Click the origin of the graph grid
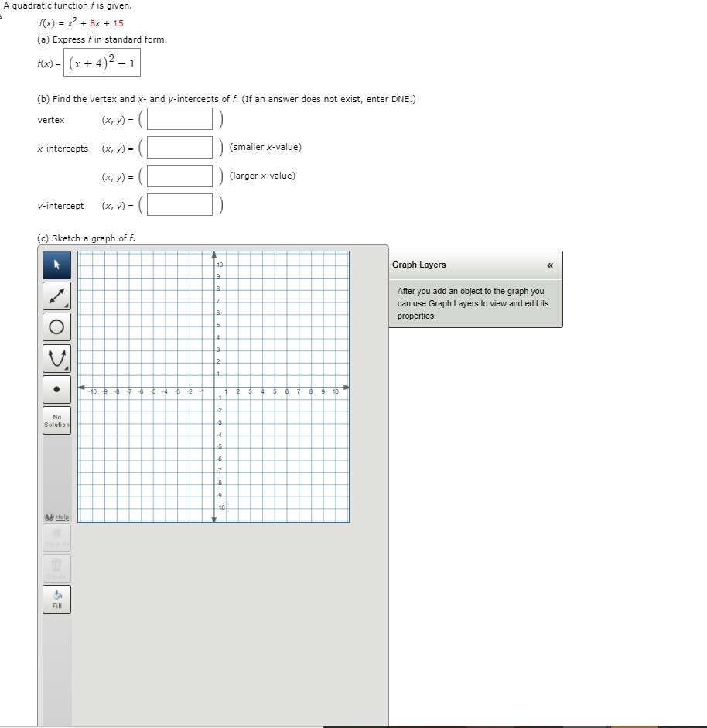Viewport: 707px width, 728px height. click(x=213, y=388)
